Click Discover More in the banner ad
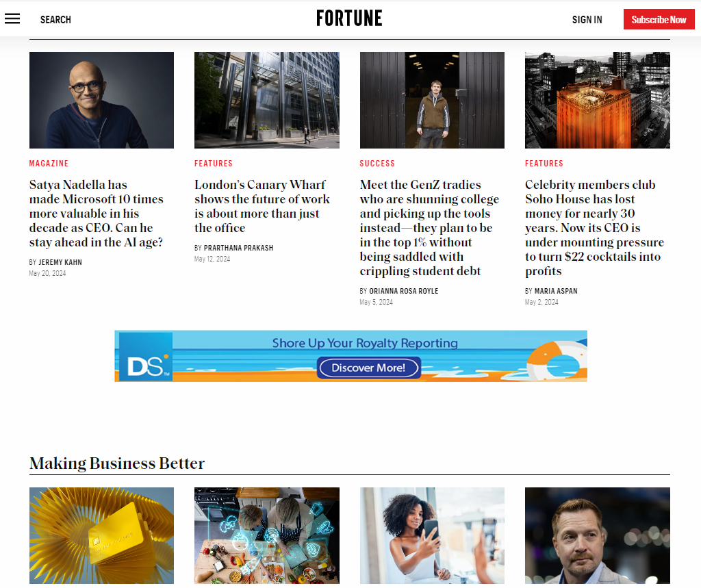Screen dimensions: 701x588 368,368
